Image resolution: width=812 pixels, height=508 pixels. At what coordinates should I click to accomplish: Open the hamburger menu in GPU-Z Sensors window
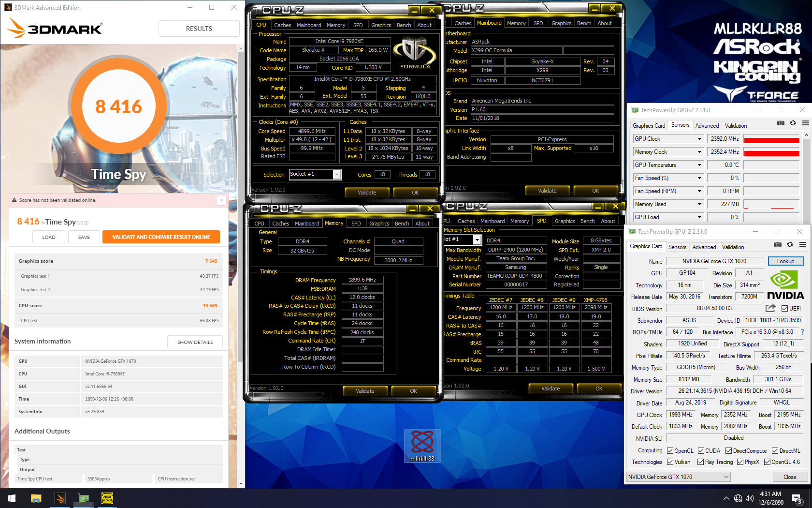(805, 123)
